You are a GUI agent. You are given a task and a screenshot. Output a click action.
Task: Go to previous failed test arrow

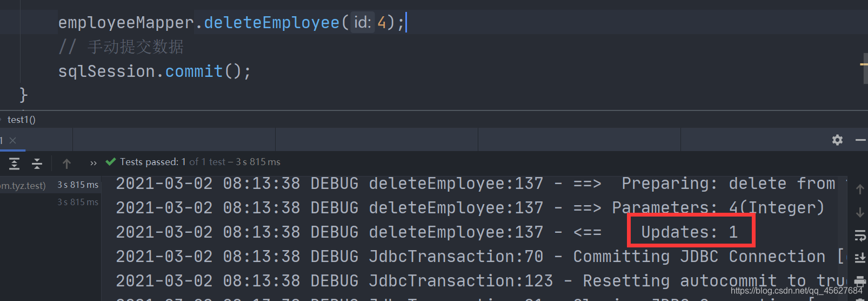pyautogui.click(x=66, y=163)
